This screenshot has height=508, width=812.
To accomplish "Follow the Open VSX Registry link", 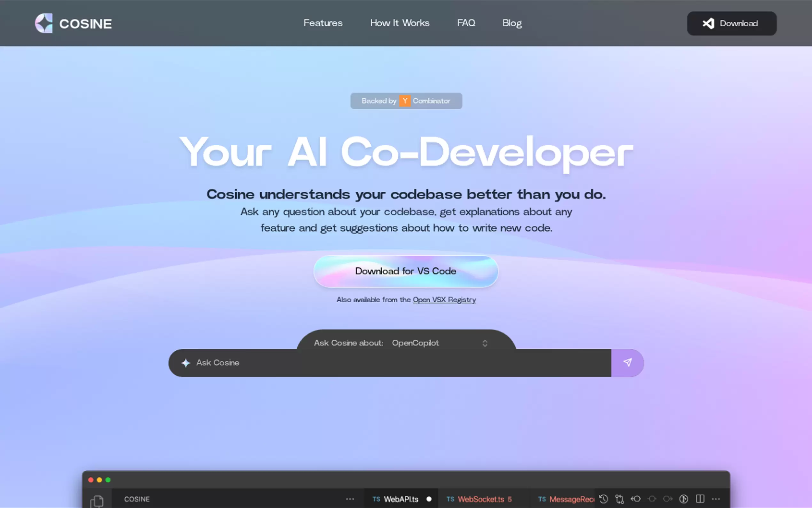I will point(444,300).
